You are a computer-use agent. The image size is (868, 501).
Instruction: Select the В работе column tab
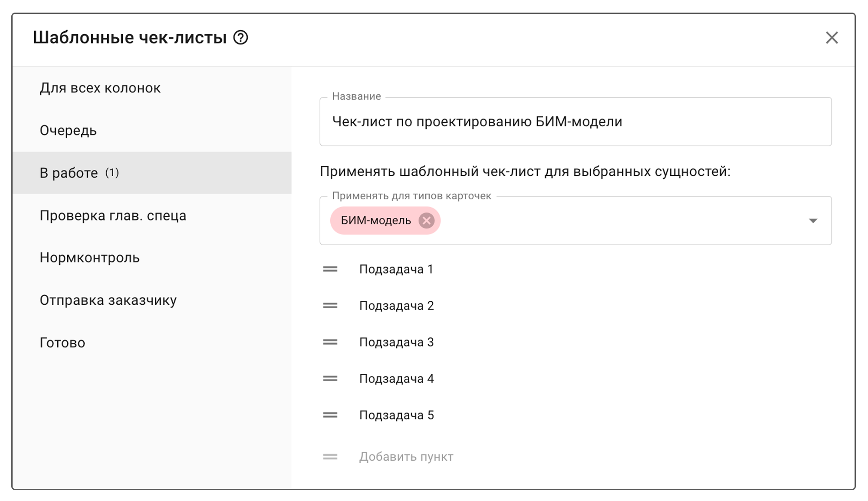click(152, 173)
